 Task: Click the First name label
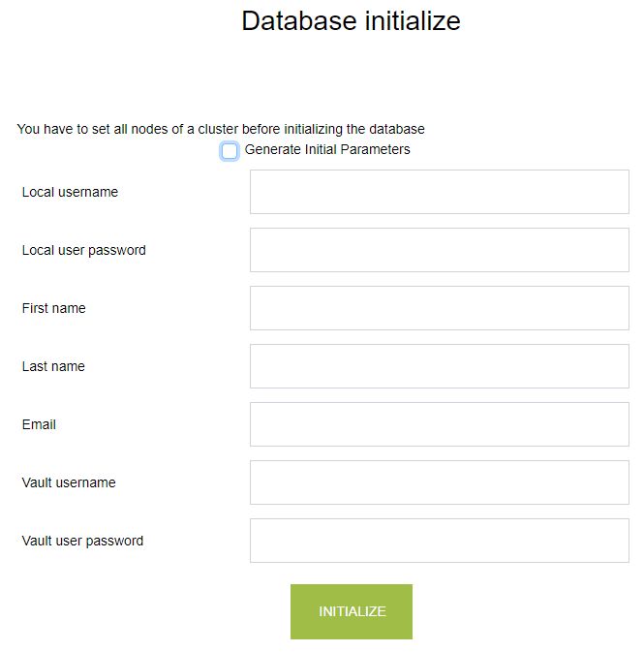(x=54, y=308)
